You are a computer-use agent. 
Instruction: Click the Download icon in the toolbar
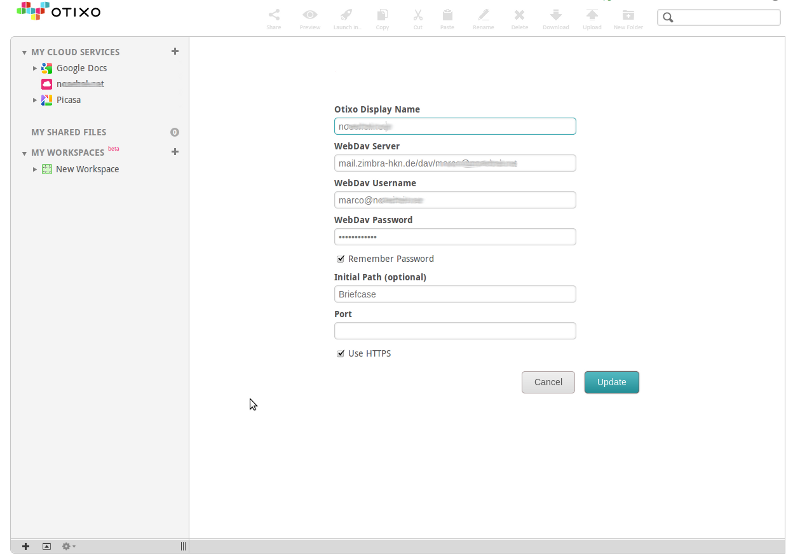(555, 16)
